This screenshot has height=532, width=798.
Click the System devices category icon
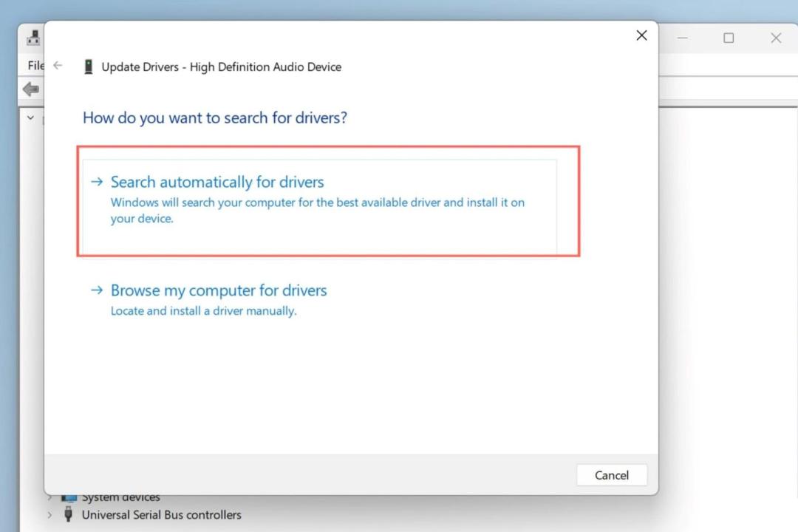[x=69, y=497]
